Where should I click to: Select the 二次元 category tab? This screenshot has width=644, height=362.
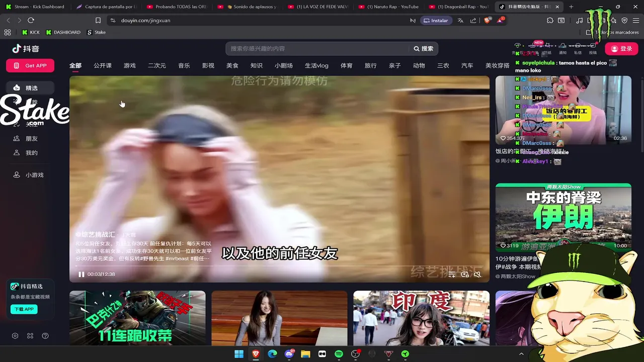[157, 65]
